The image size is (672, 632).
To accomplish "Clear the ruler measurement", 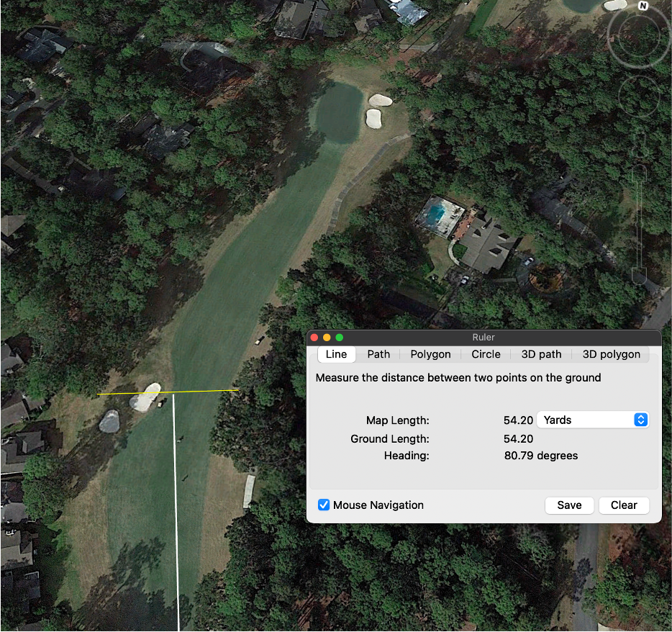I will 624,505.
